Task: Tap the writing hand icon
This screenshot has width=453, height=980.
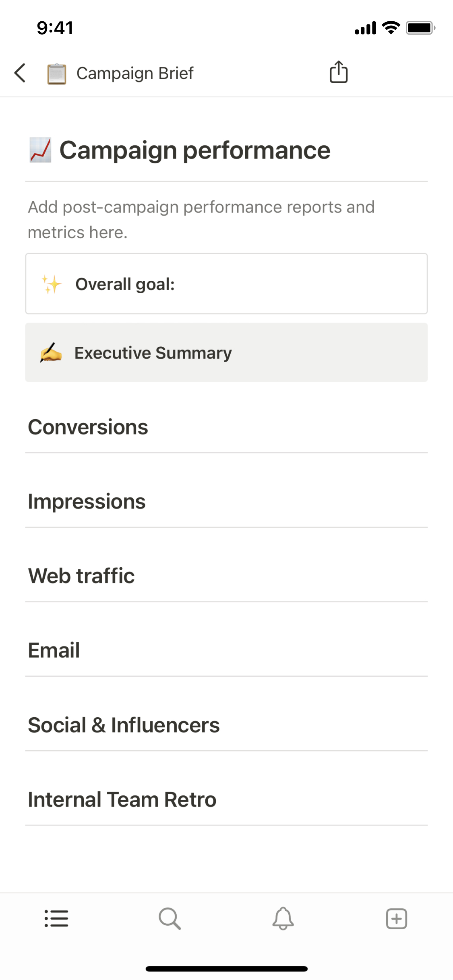Action: click(51, 353)
